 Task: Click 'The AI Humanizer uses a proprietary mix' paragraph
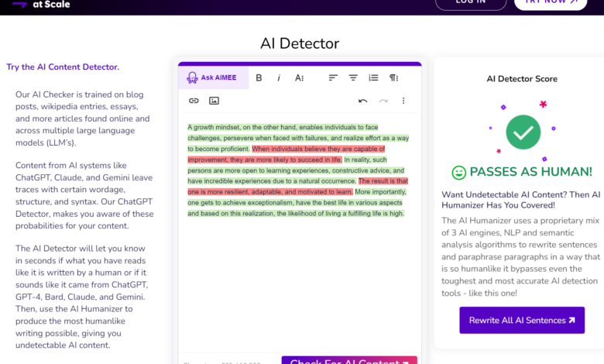coord(520,257)
